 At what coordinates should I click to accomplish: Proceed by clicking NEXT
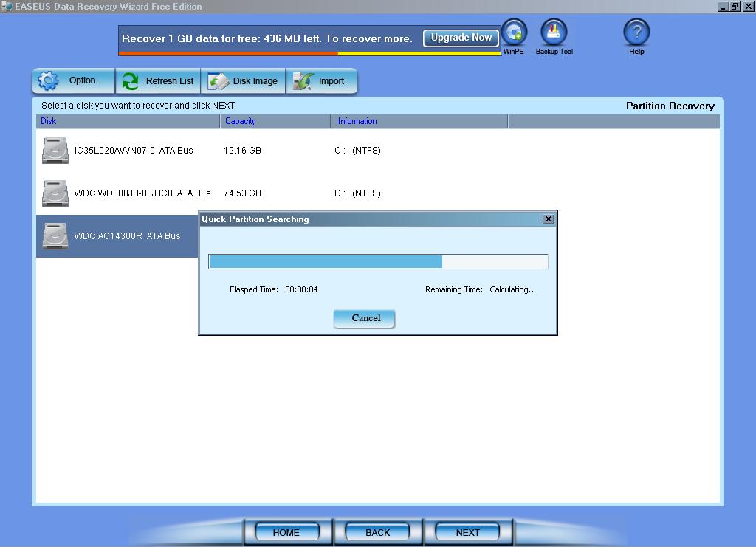click(x=467, y=532)
